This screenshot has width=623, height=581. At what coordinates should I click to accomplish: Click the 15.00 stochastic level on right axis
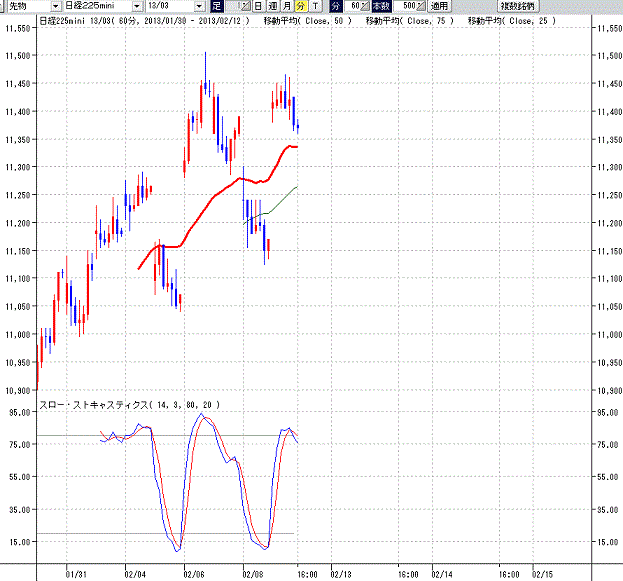[x=608, y=542]
